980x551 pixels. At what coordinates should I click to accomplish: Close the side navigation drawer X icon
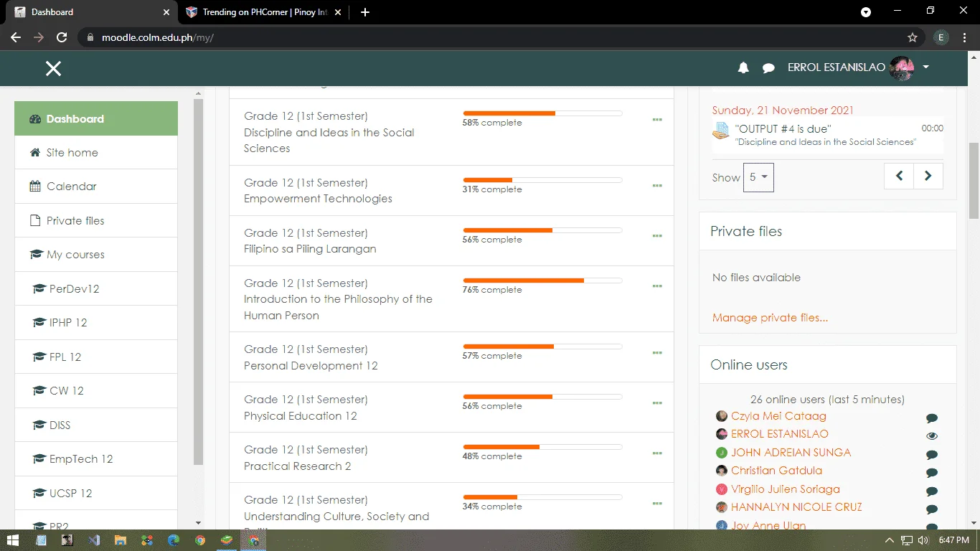pos(53,68)
